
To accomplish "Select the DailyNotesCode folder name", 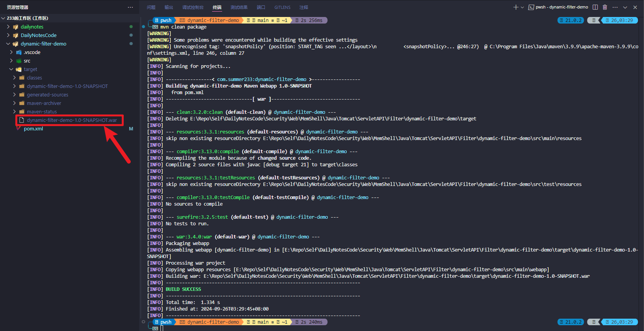I will pos(39,35).
